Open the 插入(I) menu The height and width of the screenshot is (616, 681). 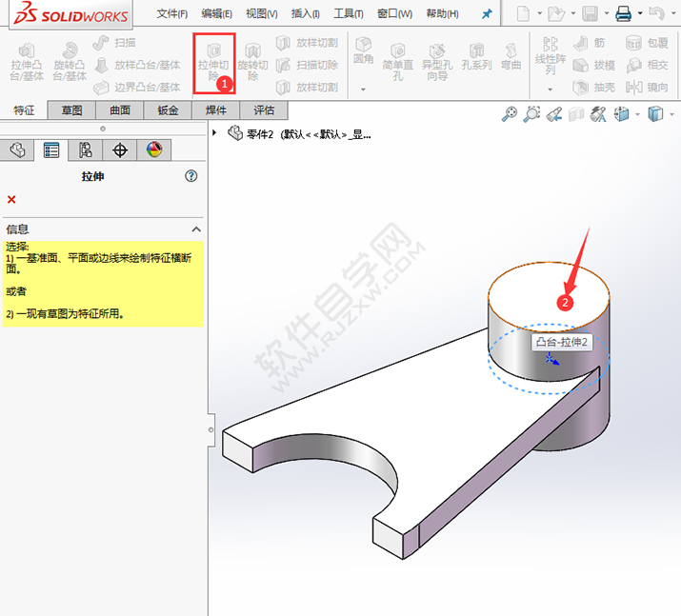coord(306,14)
